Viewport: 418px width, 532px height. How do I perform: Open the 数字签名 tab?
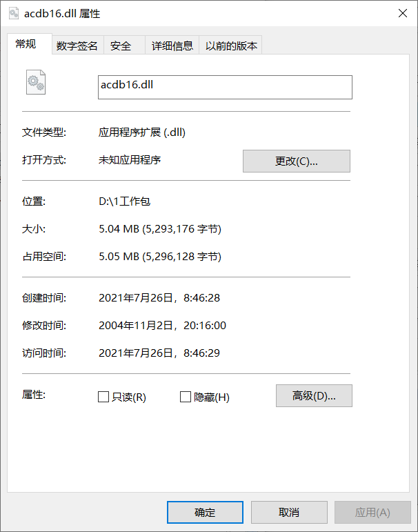77,46
